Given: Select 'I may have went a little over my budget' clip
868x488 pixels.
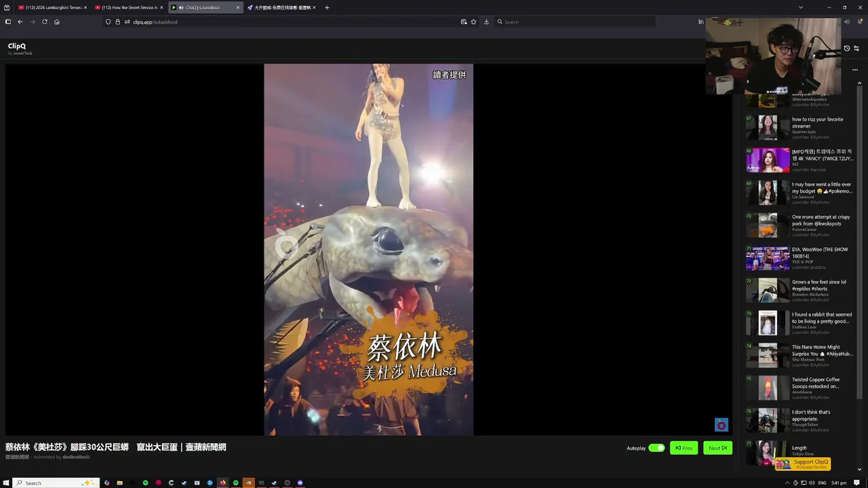Looking at the screenshot, I should (800, 192).
